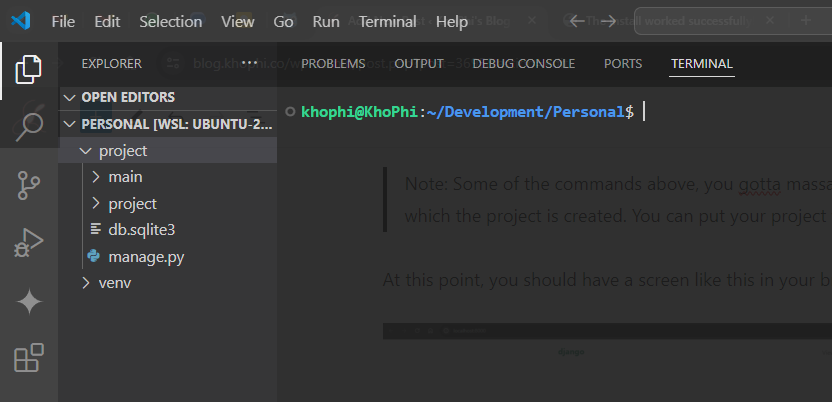Screen dimensions: 832x402
Task: Expand the venv folder
Action: pos(114,283)
